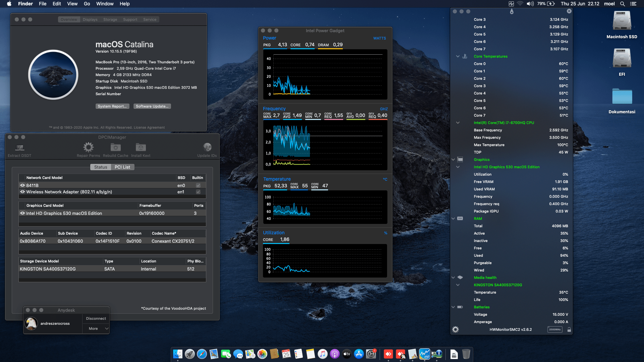Click eye icon beside 8411B
Image resolution: width=644 pixels, height=362 pixels.
point(22,185)
